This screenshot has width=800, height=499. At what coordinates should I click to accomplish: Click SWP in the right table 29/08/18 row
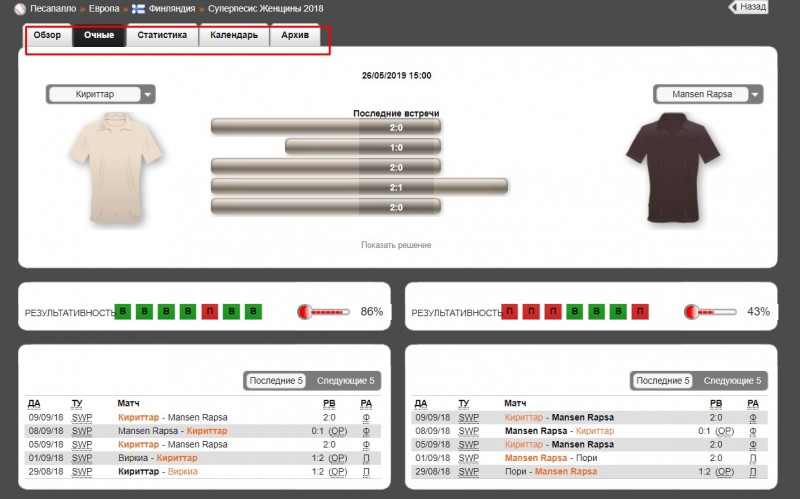click(468, 472)
